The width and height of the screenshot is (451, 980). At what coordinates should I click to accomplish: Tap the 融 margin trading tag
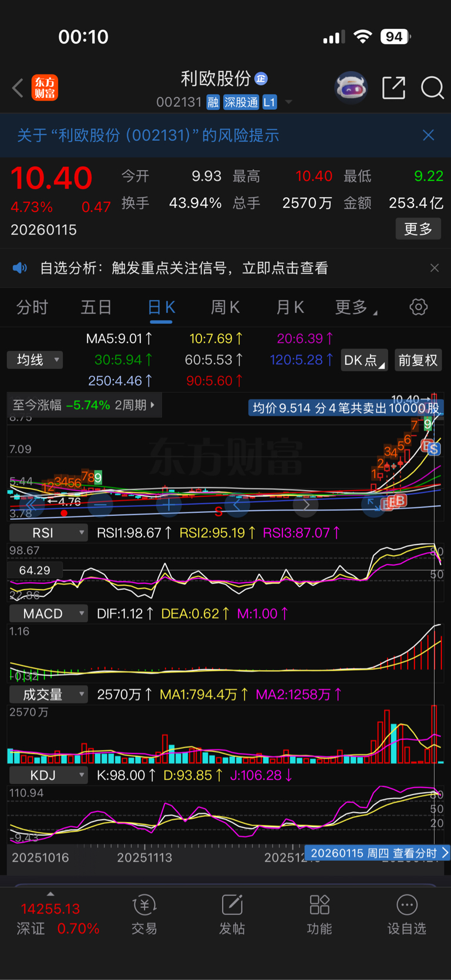pos(213,103)
